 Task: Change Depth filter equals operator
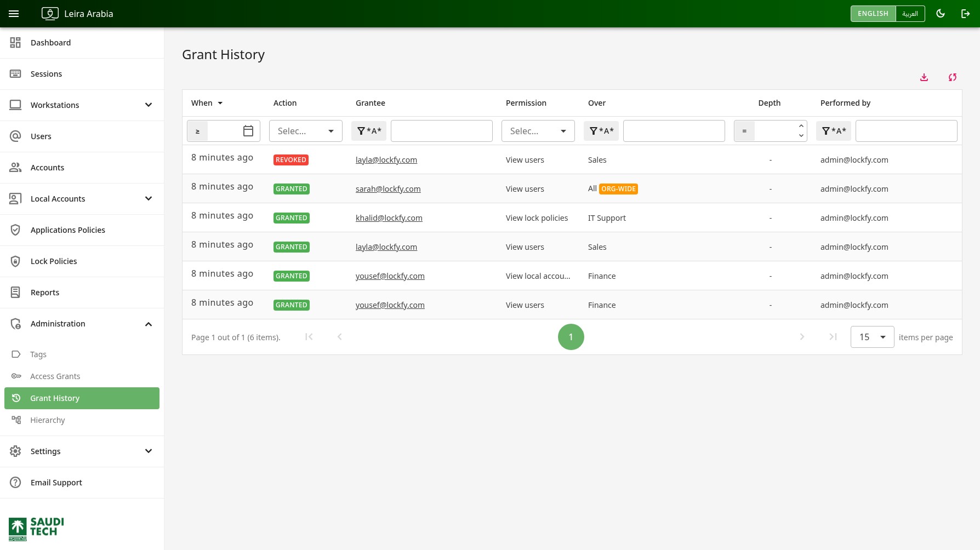pyautogui.click(x=744, y=131)
